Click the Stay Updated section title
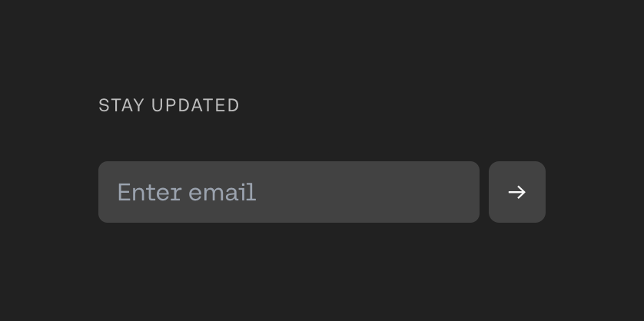Viewport: 644px width, 321px height. click(x=169, y=105)
